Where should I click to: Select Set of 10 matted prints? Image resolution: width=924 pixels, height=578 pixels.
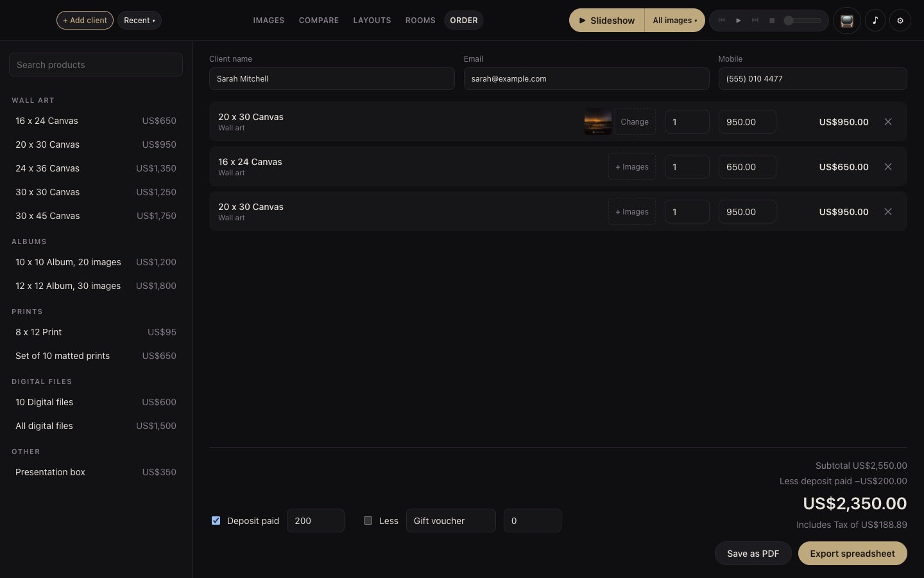point(96,356)
